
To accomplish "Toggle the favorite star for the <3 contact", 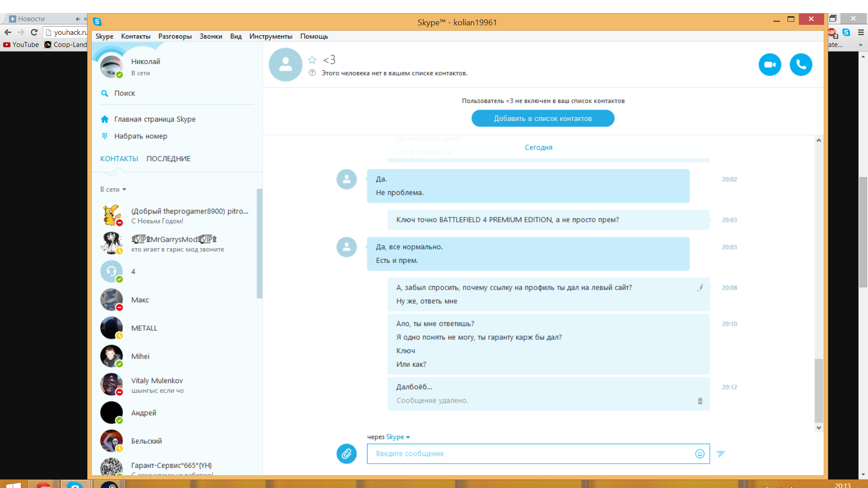I will (x=312, y=60).
